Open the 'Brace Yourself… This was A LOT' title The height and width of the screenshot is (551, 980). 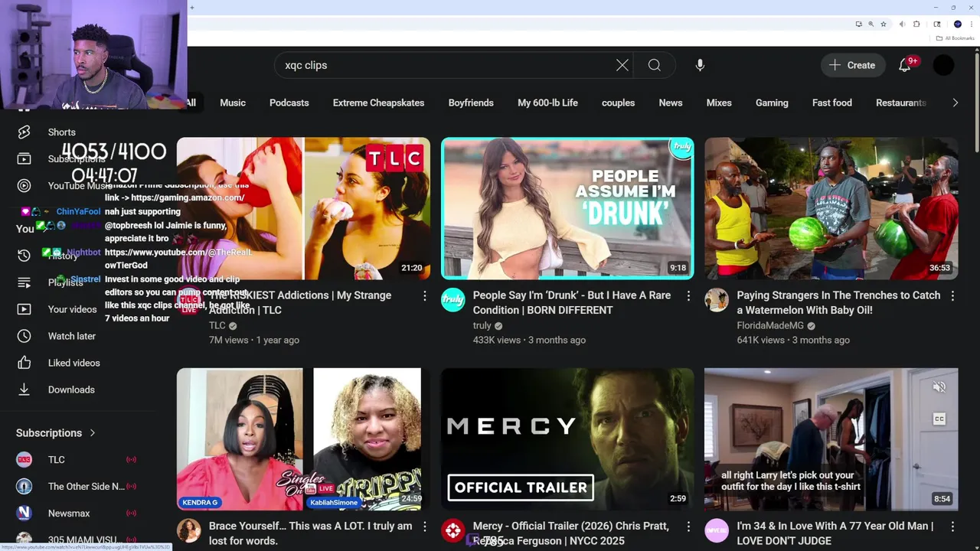click(x=310, y=533)
